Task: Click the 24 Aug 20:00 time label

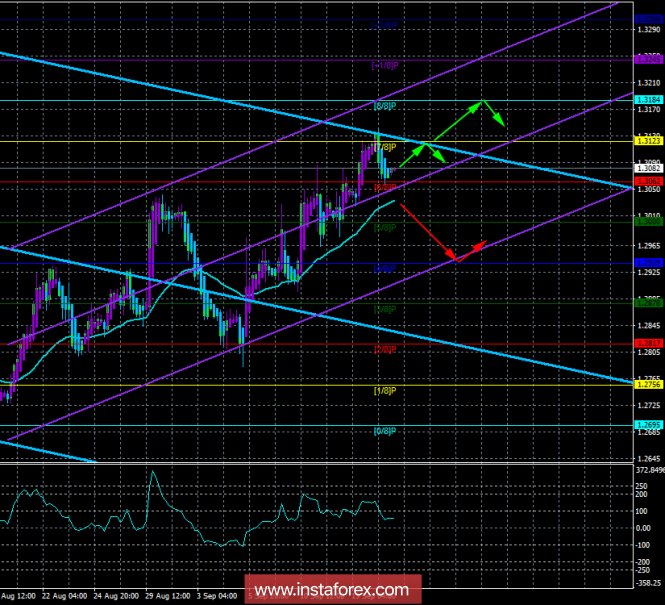Action: (116, 596)
